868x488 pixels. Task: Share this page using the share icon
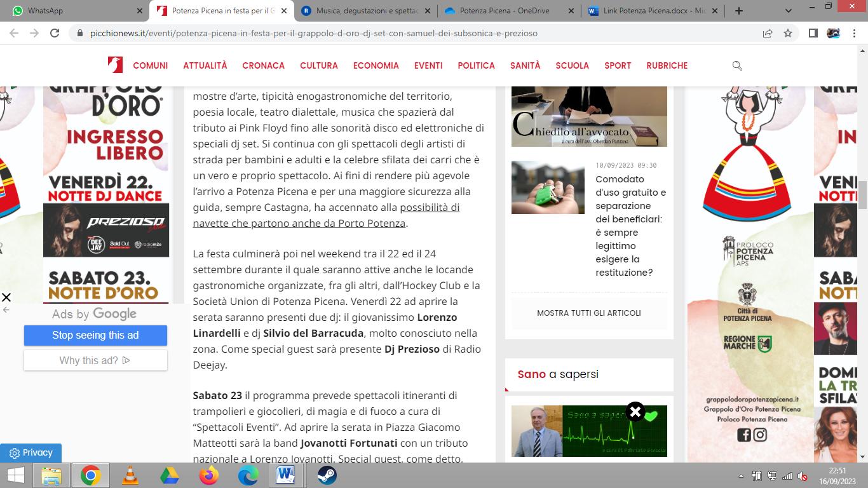pyautogui.click(x=768, y=33)
